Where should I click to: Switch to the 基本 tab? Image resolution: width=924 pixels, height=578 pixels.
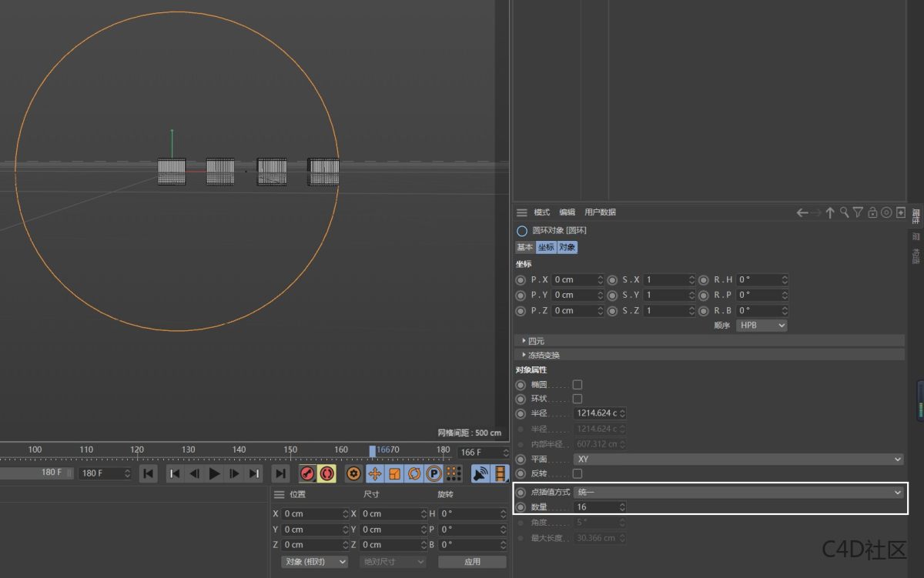525,247
